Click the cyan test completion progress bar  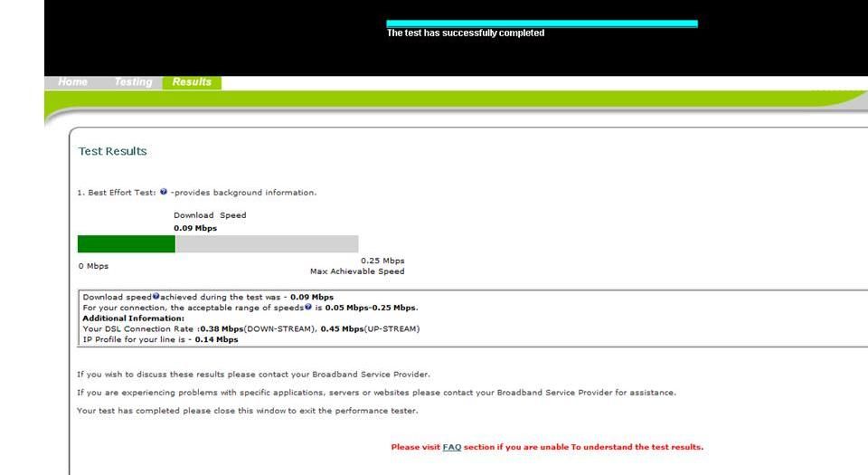(x=542, y=24)
